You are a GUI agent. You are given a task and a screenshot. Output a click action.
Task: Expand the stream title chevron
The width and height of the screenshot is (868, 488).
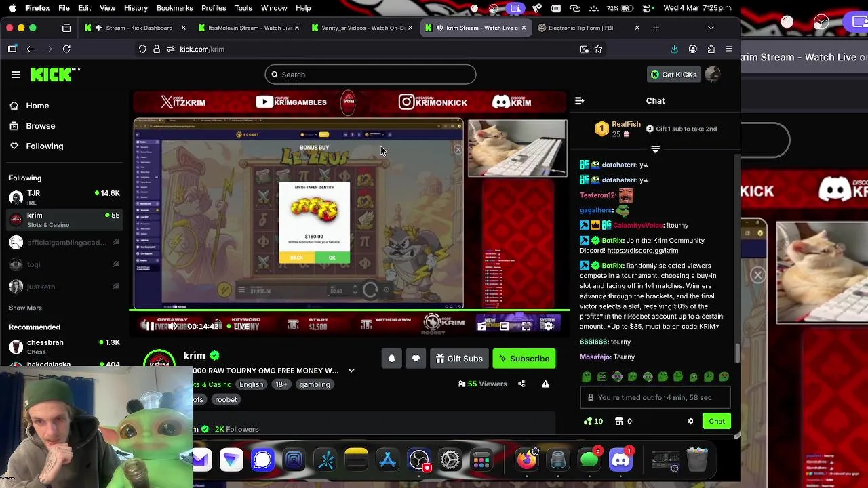coord(351,371)
